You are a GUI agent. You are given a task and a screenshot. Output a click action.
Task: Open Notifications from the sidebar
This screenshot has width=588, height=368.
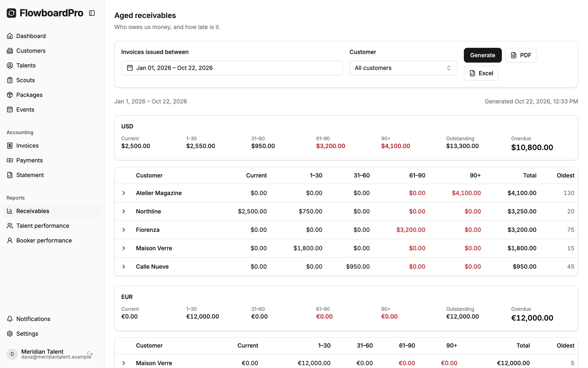coord(52,319)
